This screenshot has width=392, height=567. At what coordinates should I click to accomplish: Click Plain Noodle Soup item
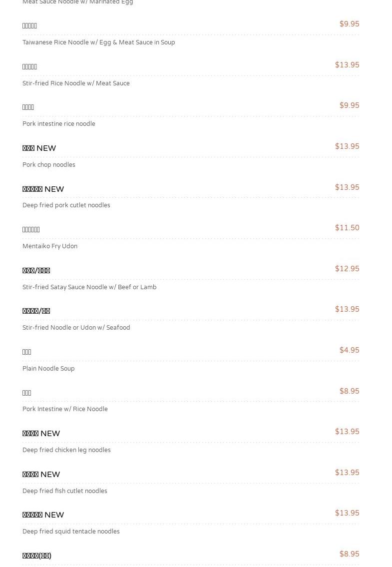click(48, 369)
